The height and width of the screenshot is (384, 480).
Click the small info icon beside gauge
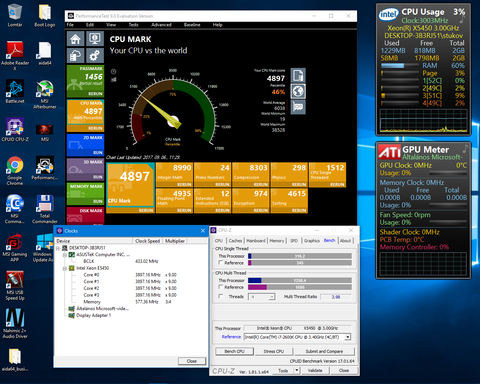tap(113, 72)
